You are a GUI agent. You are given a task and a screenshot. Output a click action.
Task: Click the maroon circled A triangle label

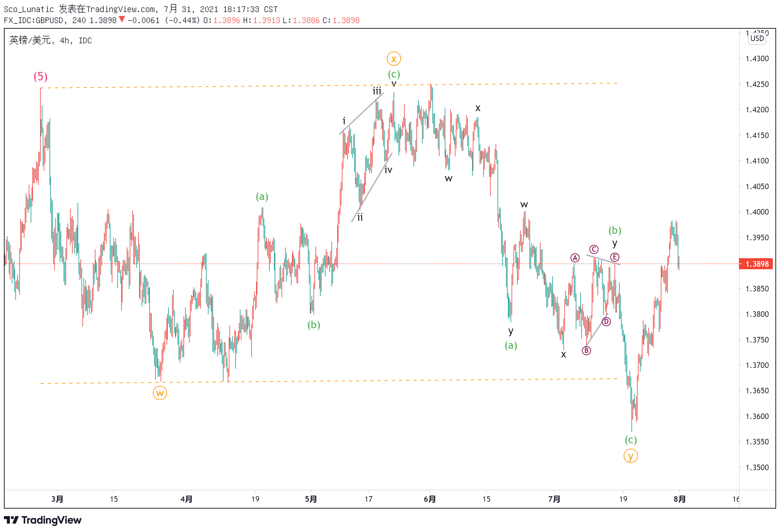point(575,258)
